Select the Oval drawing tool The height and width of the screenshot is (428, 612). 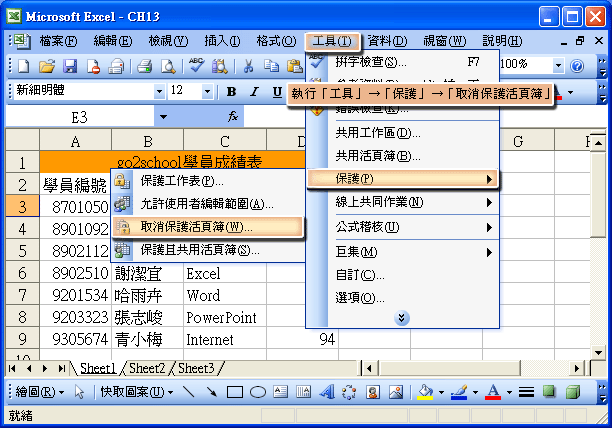[x=257, y=392]
